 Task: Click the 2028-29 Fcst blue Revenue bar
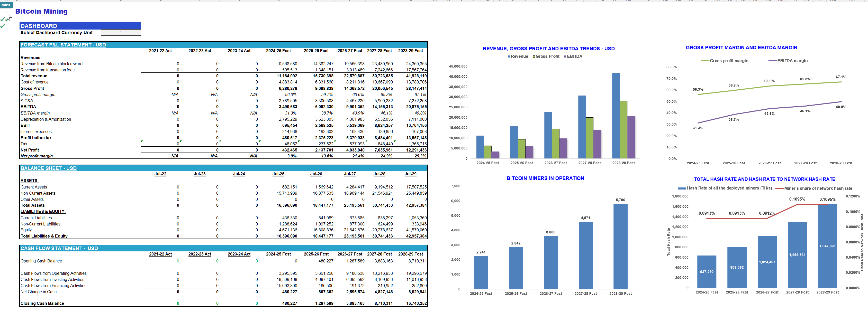616,116
